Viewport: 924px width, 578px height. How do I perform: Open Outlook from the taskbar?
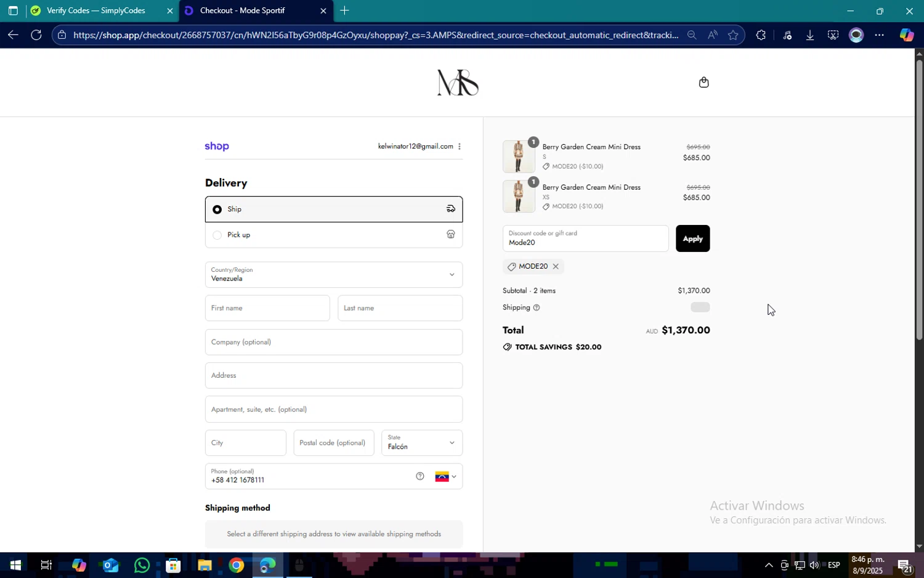110,565
